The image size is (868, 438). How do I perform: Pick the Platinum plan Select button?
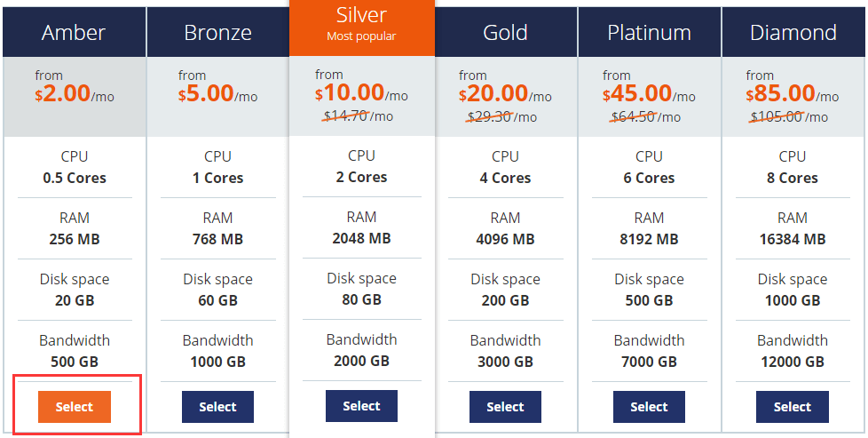click(649, 407)
